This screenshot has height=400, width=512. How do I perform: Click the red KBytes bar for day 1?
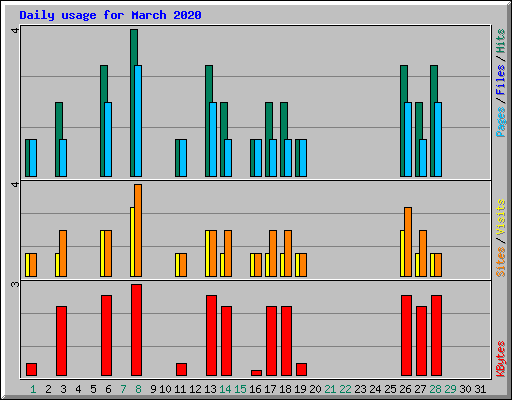pos(31,369)
